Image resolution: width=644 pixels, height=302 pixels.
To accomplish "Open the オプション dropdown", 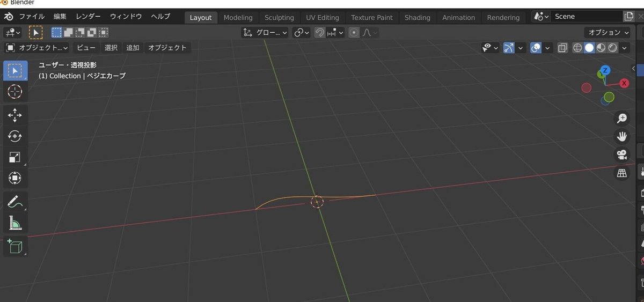I will click(608, 33).
